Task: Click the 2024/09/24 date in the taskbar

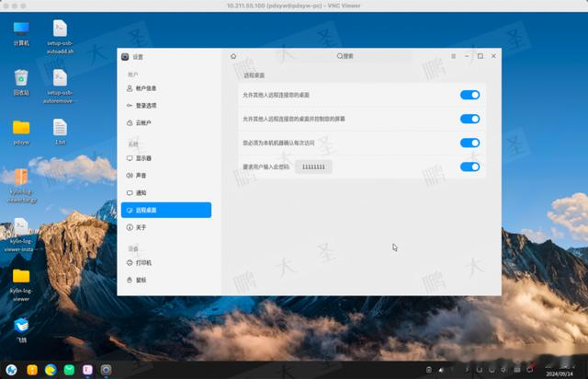Action: [560, 374]
